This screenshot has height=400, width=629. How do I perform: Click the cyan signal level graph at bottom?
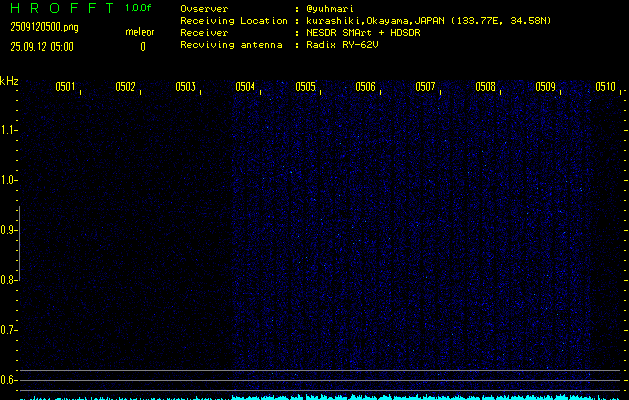320,397
